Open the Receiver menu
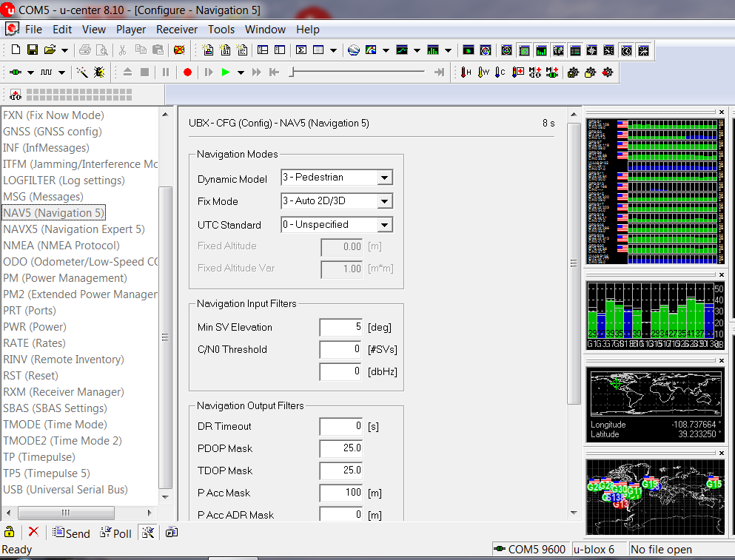The image size is (735, 560). [x=177, y=30]
